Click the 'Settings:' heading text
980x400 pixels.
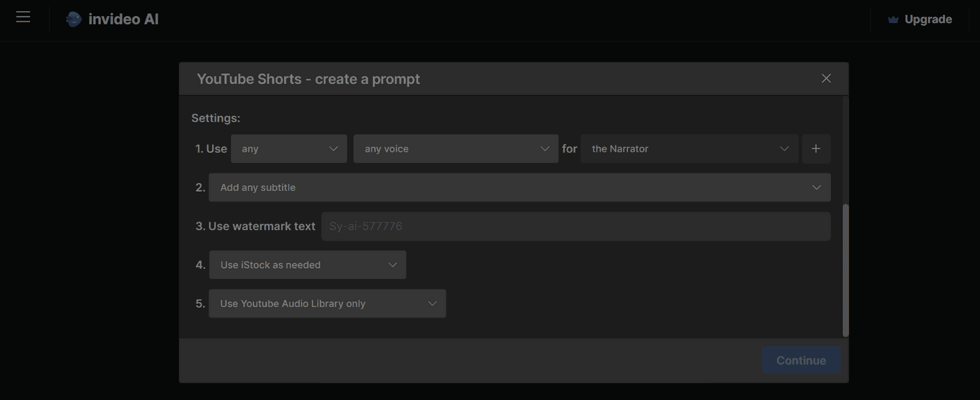(216, 118)
